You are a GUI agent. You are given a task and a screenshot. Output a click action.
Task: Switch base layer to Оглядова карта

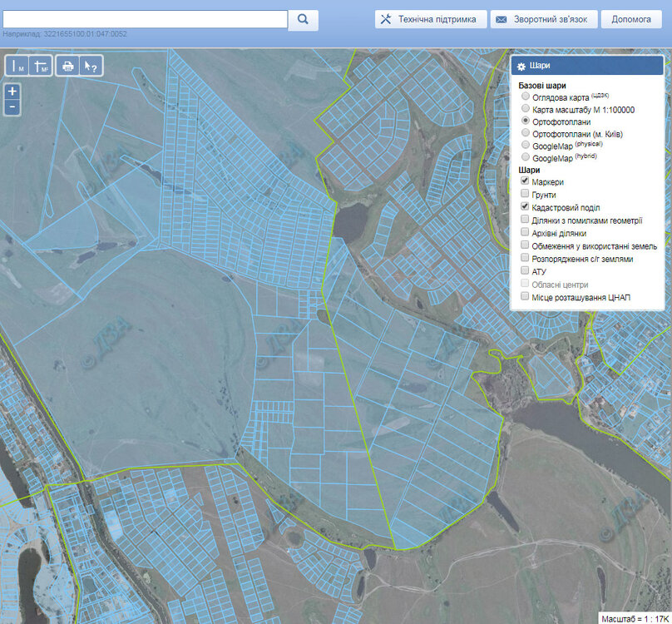pyautogui.click(x=525, y=97)
